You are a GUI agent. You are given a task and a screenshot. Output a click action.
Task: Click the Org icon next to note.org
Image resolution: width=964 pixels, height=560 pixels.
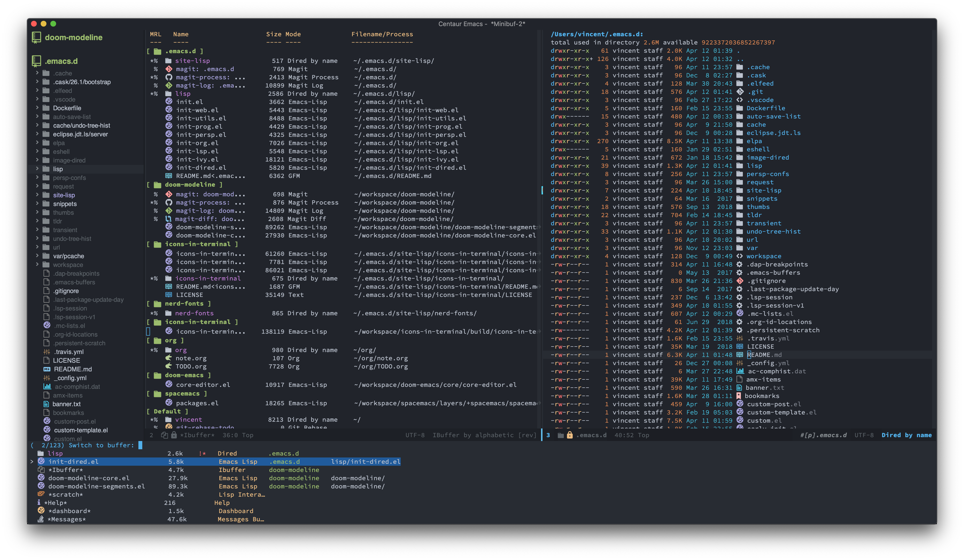tap(169, 358)
